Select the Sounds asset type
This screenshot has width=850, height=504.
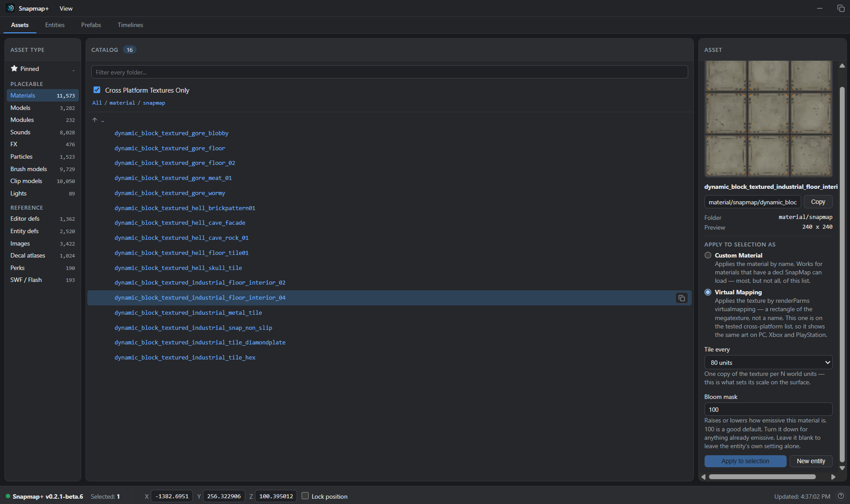click(43, 132)
